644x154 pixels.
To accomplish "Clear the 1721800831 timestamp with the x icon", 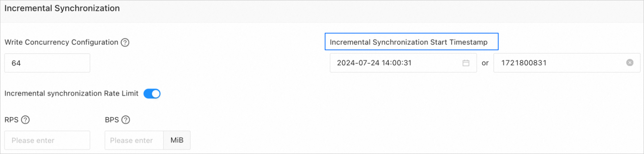I will (630, 63).
